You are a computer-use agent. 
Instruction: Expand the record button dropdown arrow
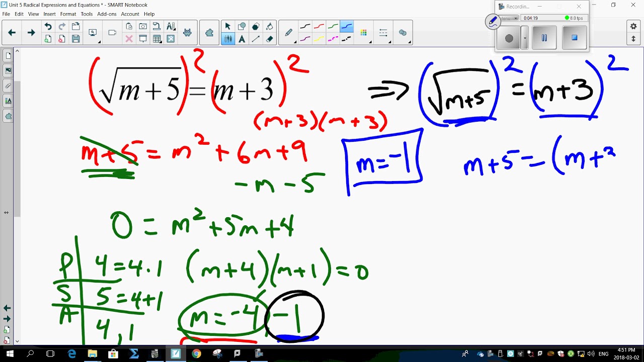[x=525, y=38]
